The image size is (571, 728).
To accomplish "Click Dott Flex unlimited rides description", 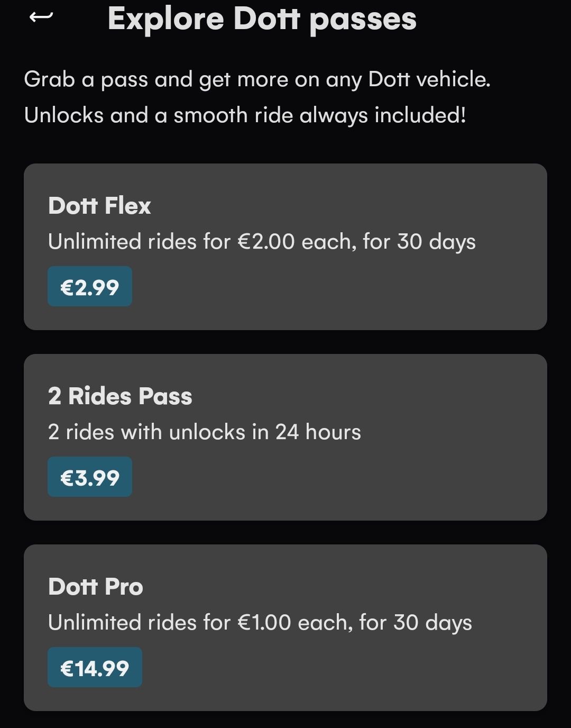I will [x=262, y=242].
